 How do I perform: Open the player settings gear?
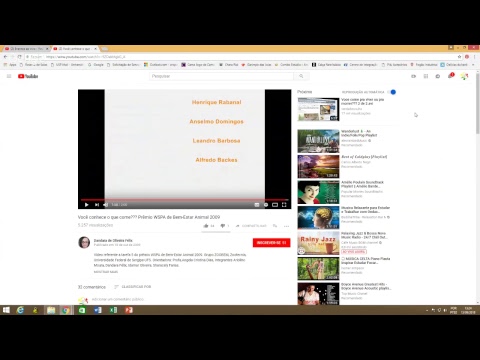click(266, 205)
